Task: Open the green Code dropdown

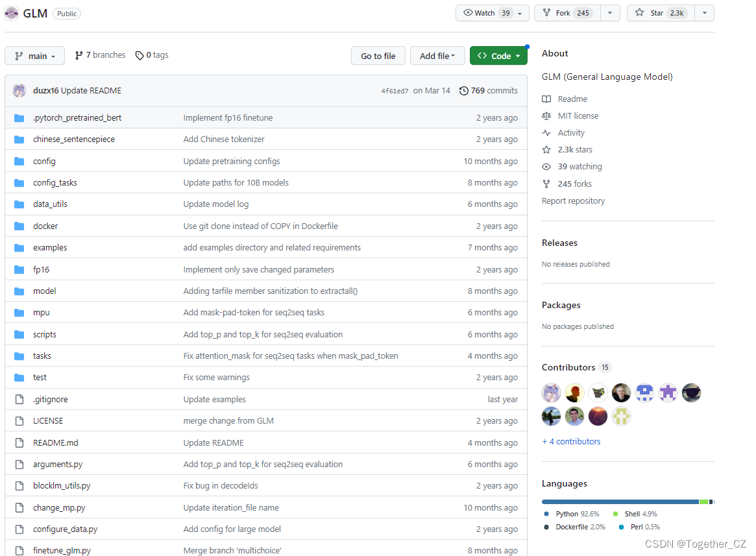Action: pyautogui.click(x=498, y=56)
